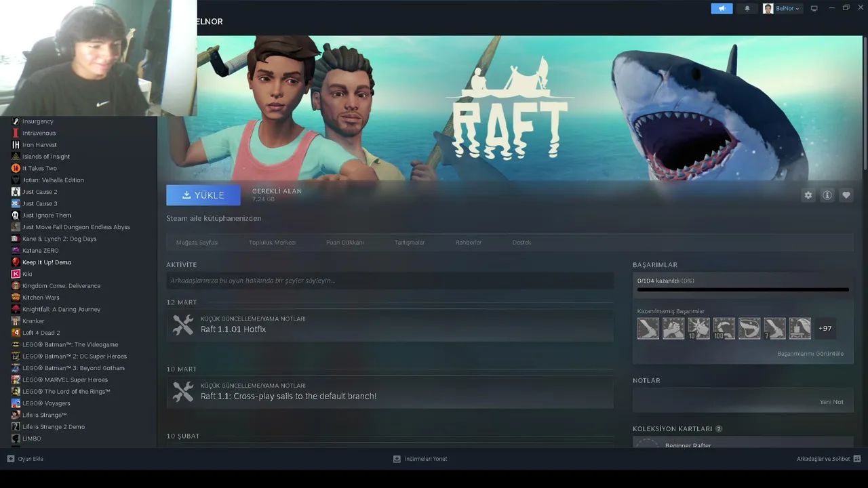
Task: Click the Kingdom Come: Deliverance game icon
Action: [16, 286]
